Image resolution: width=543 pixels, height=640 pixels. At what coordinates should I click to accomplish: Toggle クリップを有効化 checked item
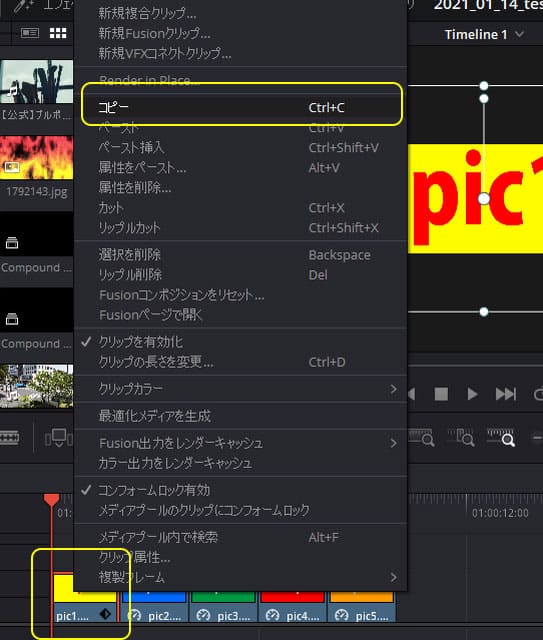click(241, 342)
